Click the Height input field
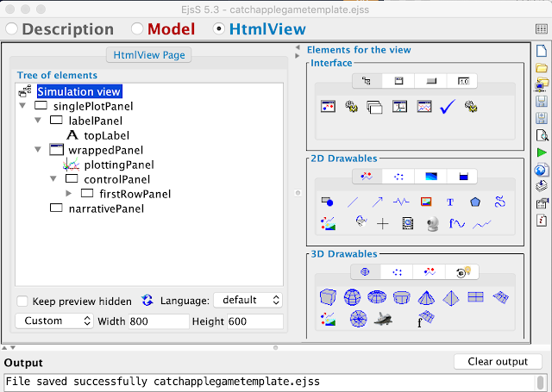The height and width of the screenshot is (392, 552). click(255, 321)
